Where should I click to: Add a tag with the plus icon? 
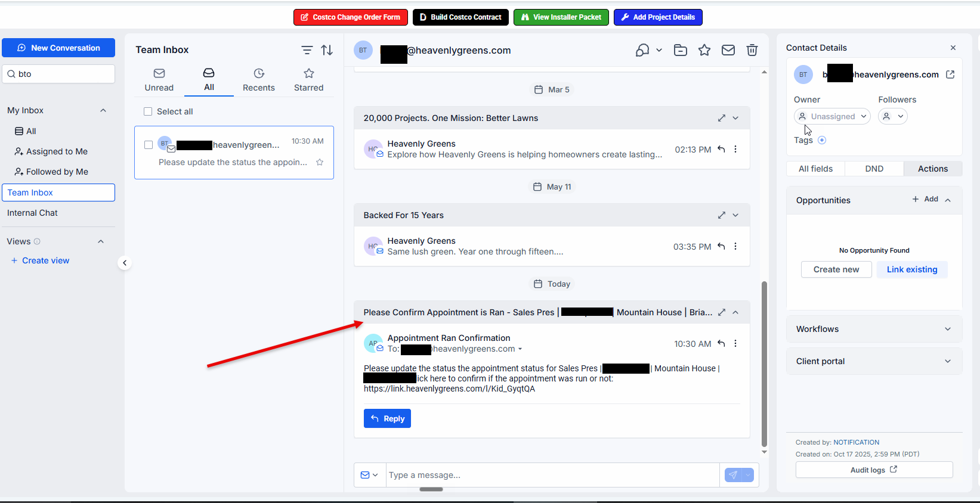pyautogui.click(x=822, y=140)
